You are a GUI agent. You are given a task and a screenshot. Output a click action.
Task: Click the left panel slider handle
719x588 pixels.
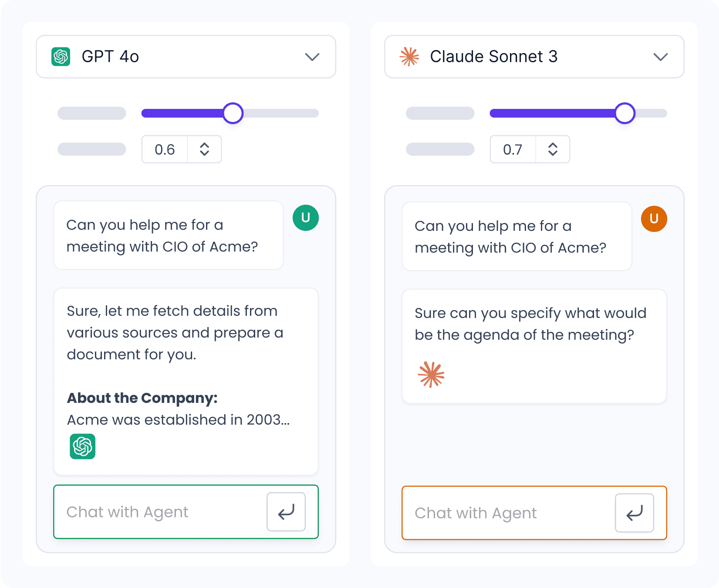click(x=233, y=113)
